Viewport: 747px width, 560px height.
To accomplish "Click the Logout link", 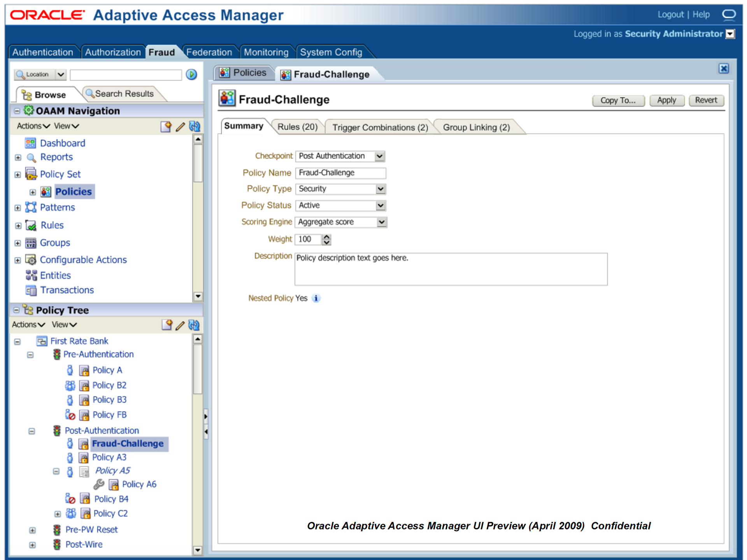I will pos(670,15).
